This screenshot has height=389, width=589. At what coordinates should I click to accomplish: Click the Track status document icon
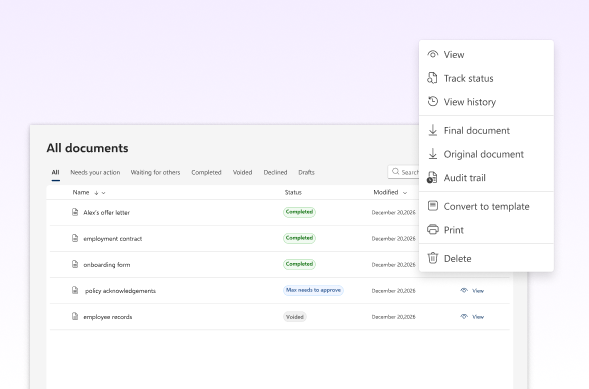(432, 78)
